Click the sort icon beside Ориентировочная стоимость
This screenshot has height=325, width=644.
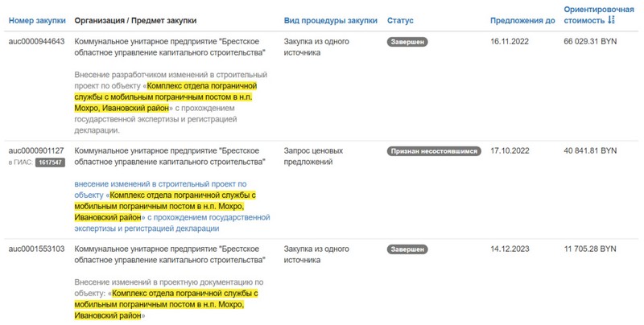click(612, 19)
